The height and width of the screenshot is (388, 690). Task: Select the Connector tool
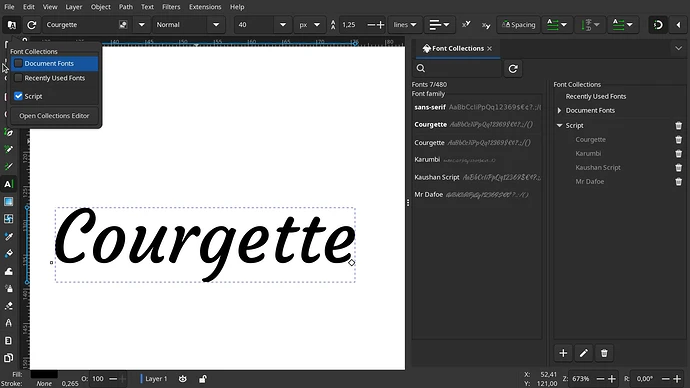(x=8, y=323)
